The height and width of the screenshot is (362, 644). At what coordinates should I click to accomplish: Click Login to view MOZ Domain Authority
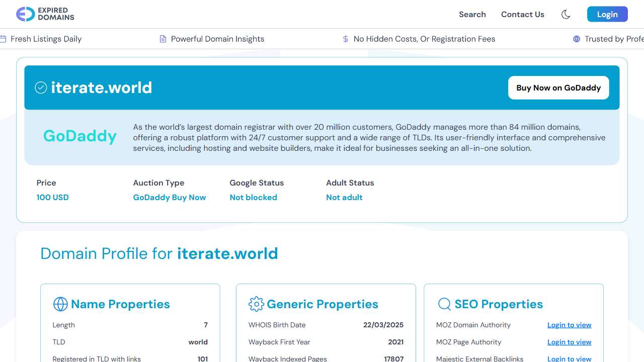(569, 325)
